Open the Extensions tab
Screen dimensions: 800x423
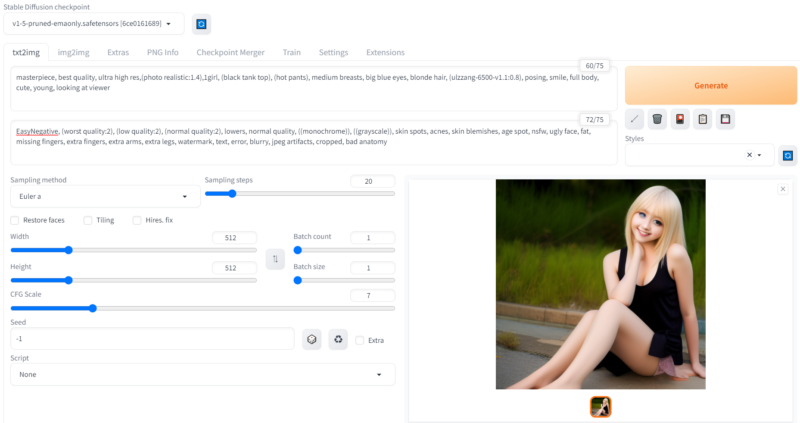(x=385, y=53)
